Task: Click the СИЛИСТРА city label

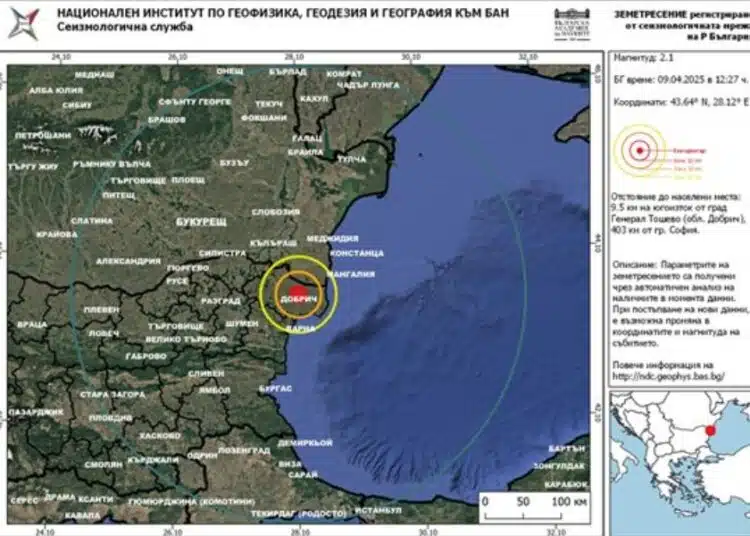Action: [222, 253]
